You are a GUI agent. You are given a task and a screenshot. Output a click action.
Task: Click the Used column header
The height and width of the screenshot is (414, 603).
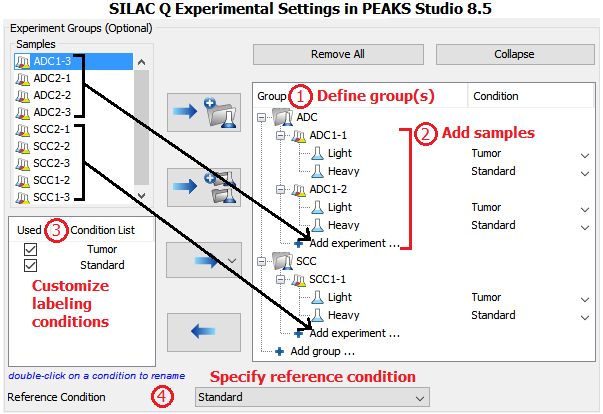coord(29,230)
